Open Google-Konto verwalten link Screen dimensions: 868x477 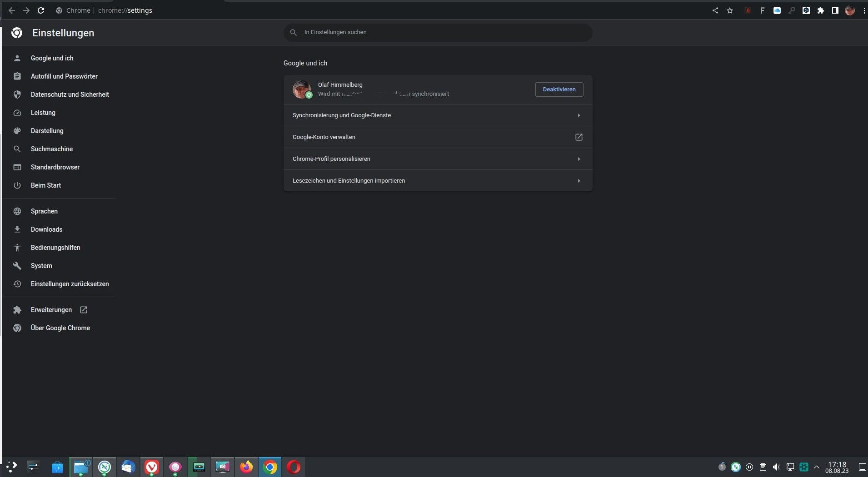pyautogui.click(x=437, y=137)
